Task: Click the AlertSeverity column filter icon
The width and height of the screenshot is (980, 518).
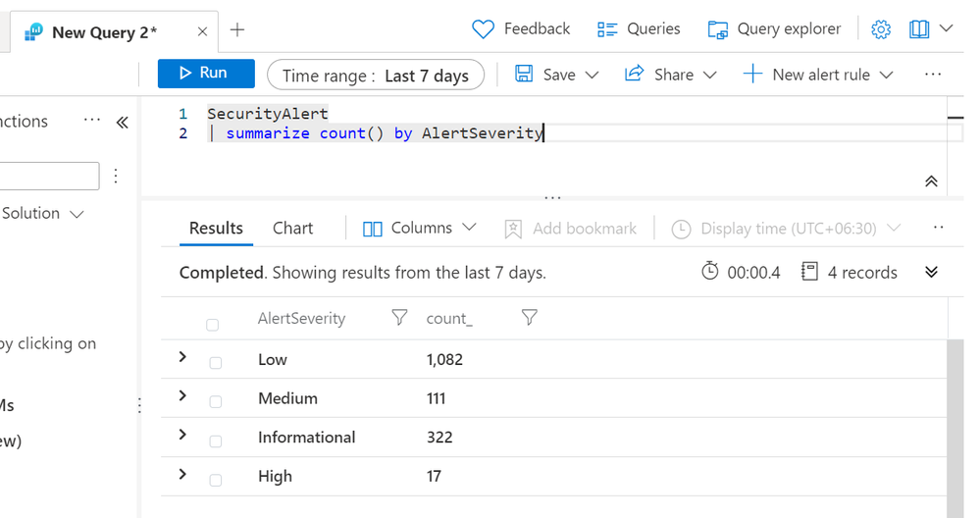Action: coord(399,318)
